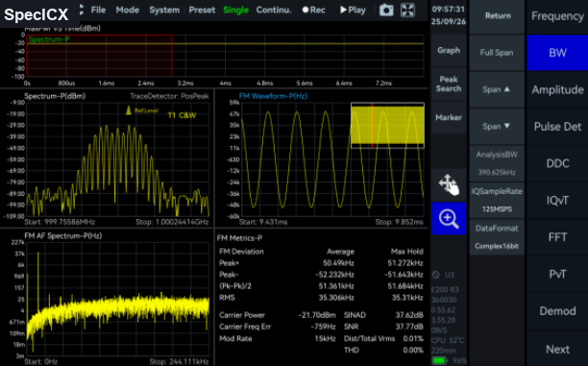The height and width of the screenshot is (366, 588).
Task: Toggle fullscreen with the expand arrows icon
Action: [x=407, y=11]
